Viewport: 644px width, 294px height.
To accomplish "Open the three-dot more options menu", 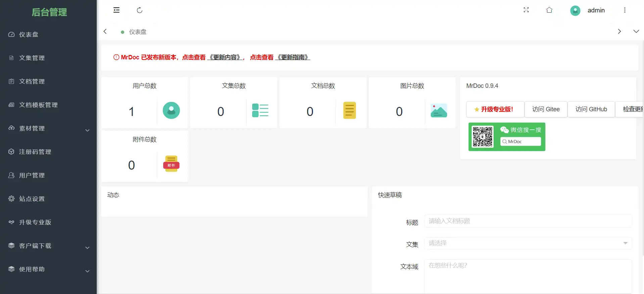I will coord(625,10).
